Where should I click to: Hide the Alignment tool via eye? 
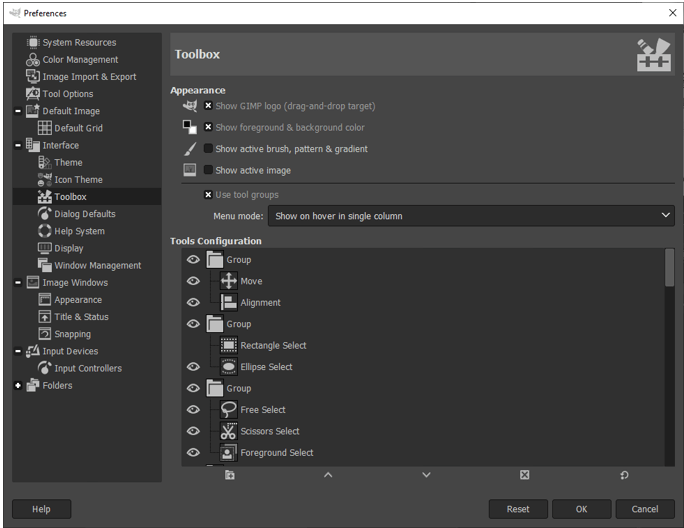click(193, 302)
